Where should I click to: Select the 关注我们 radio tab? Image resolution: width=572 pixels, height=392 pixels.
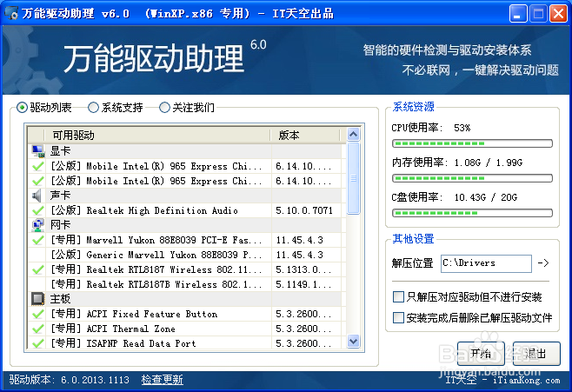164,108
